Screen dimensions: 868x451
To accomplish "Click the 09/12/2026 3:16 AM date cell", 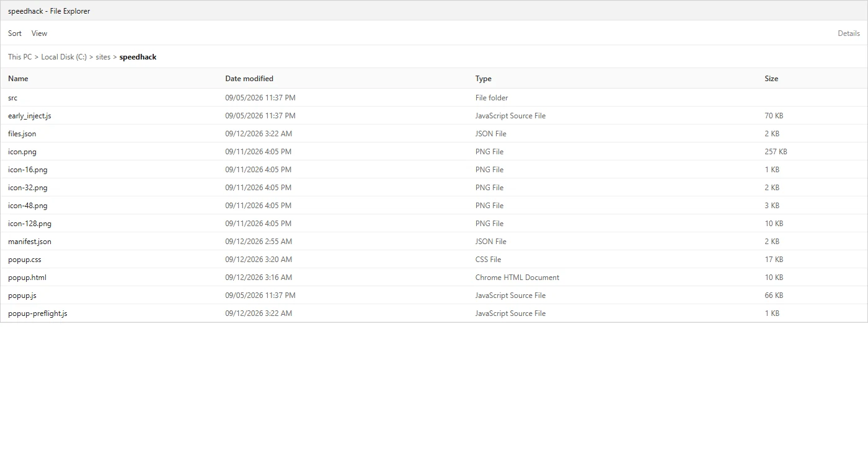I will tap(259, 278).
